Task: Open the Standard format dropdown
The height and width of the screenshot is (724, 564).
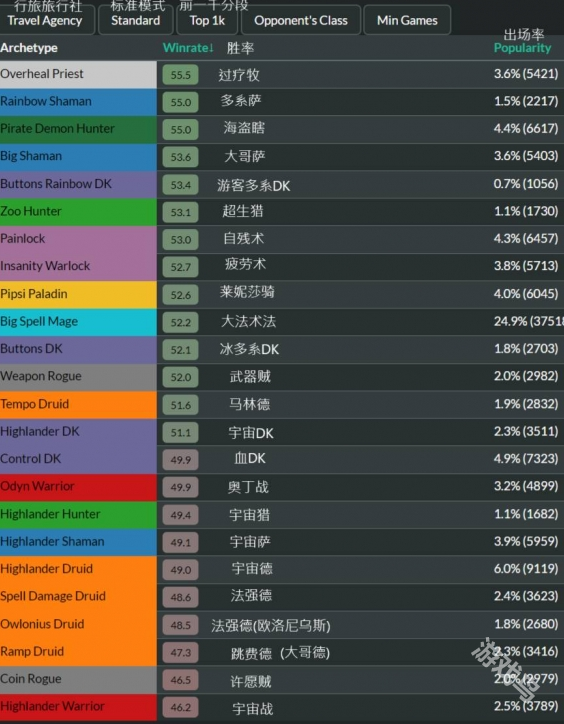Action: coord(135,20)
